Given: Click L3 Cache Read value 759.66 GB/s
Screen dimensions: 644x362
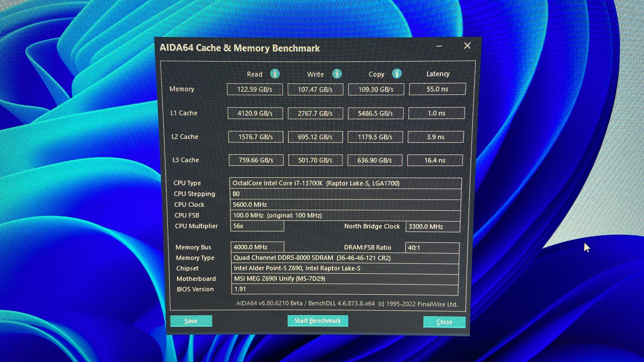Looking at the screenshot, I should 256,160.
